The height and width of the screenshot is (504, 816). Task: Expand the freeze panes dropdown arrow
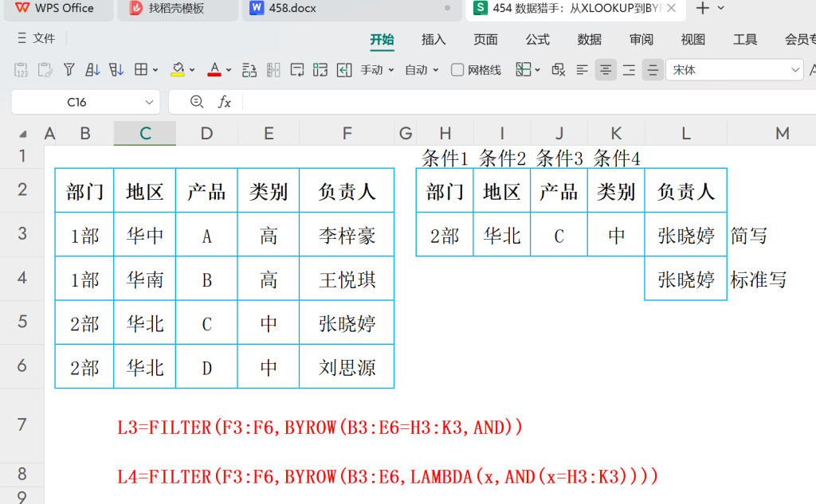[537, 70]
